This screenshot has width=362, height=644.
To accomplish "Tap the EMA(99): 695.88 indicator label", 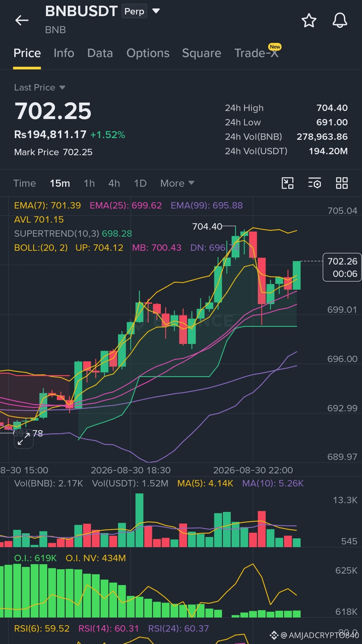I will [206, 206].
